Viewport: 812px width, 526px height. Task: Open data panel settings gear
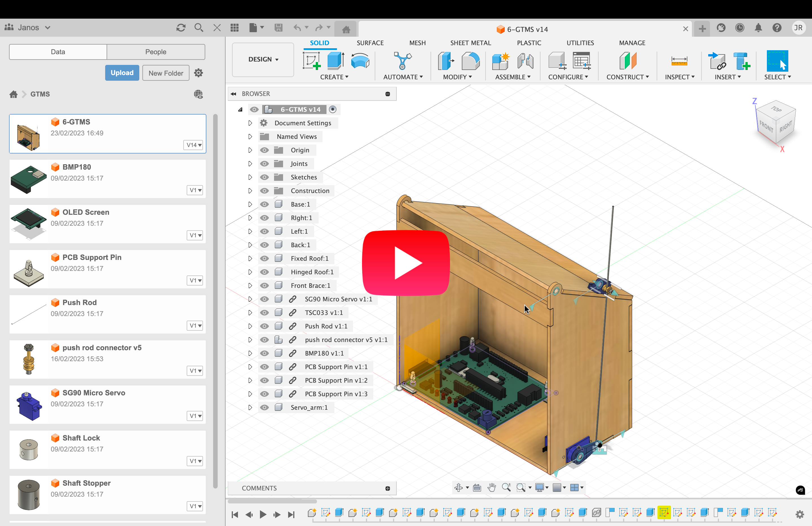[x=198, y=73]
